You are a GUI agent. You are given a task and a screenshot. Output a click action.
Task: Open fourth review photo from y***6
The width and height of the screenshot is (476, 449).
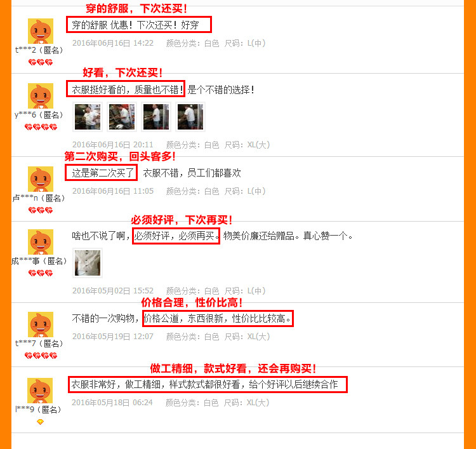(190, 117)
